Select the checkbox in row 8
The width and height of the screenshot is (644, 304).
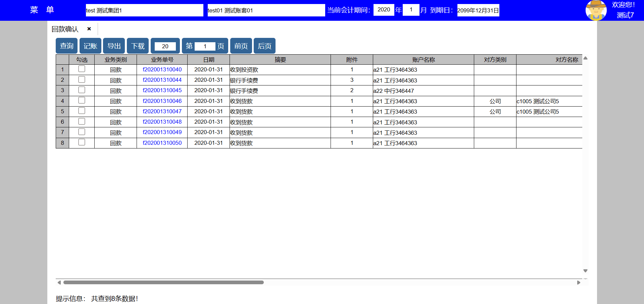[x=82, y=142]
